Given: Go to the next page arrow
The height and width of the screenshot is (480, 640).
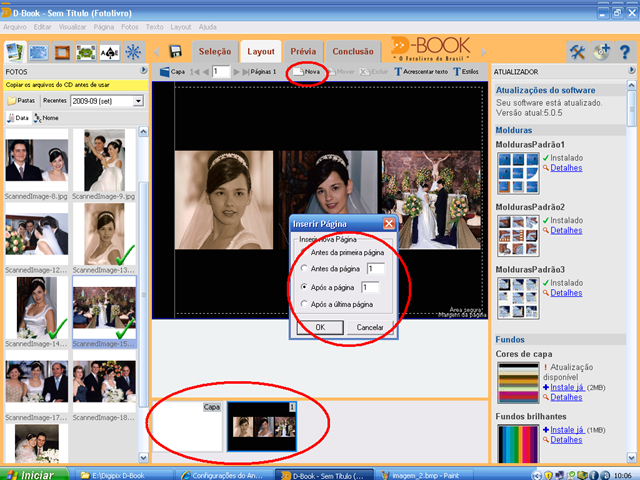Looking at the screenshot, I should coord(236,72).
